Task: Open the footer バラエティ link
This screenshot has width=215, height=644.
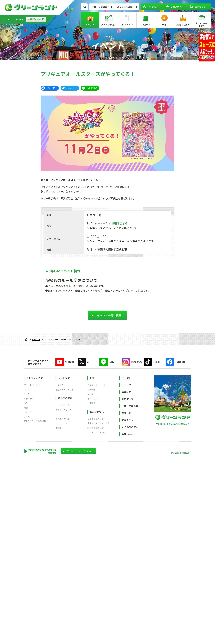Action: click(28, 399)
